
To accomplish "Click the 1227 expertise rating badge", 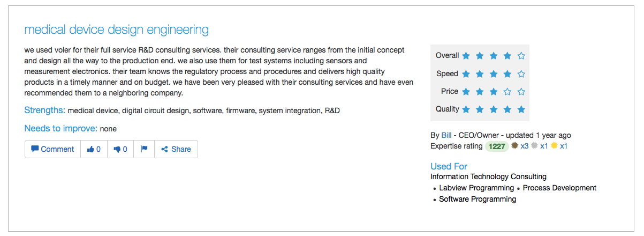I will pyautogui.click(x=497, y=146).
